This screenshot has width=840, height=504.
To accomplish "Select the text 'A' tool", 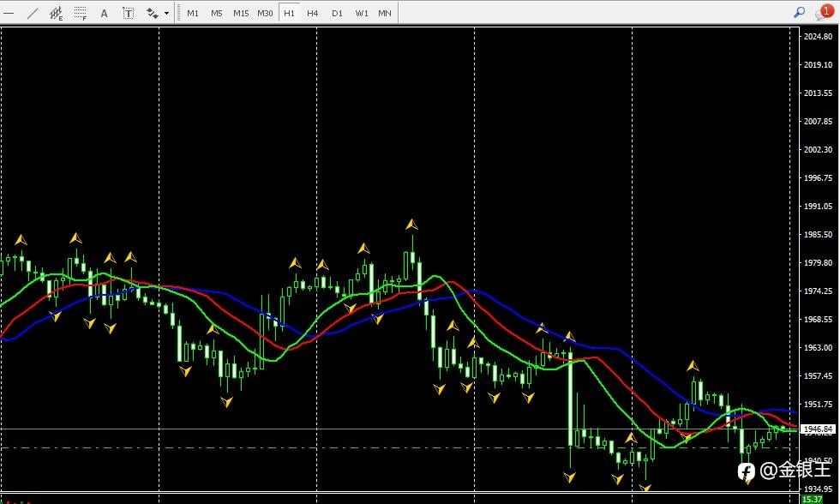I will coord(104,14).
